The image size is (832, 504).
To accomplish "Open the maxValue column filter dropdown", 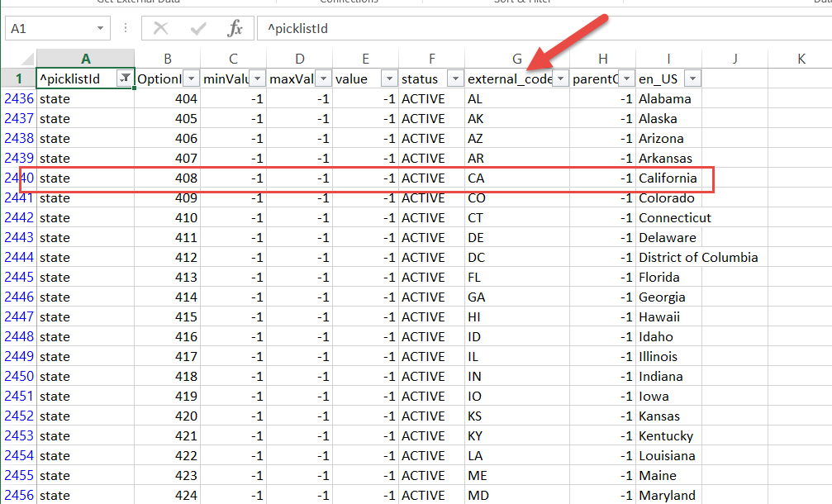I will [323, 78].
